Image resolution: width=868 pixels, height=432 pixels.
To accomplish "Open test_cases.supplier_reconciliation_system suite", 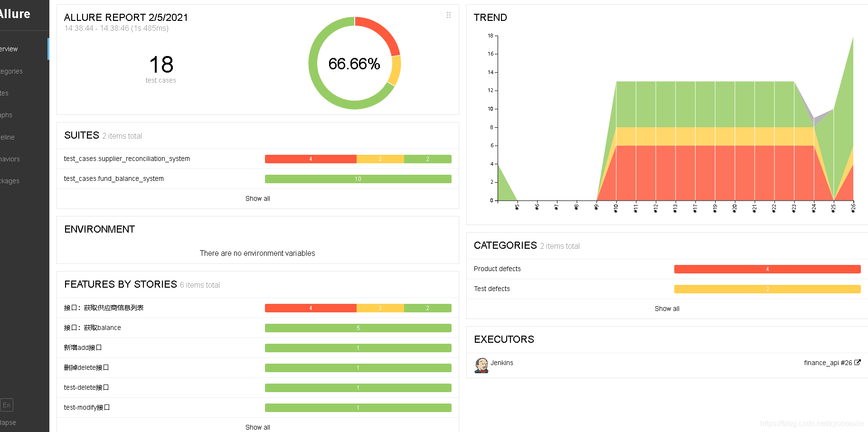I will click(x=258, y=159).
